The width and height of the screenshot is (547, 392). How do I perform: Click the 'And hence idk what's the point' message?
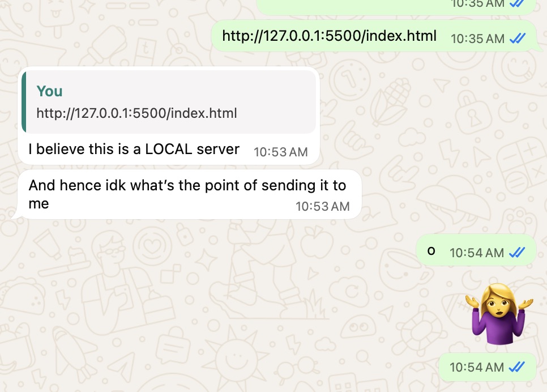187,194
